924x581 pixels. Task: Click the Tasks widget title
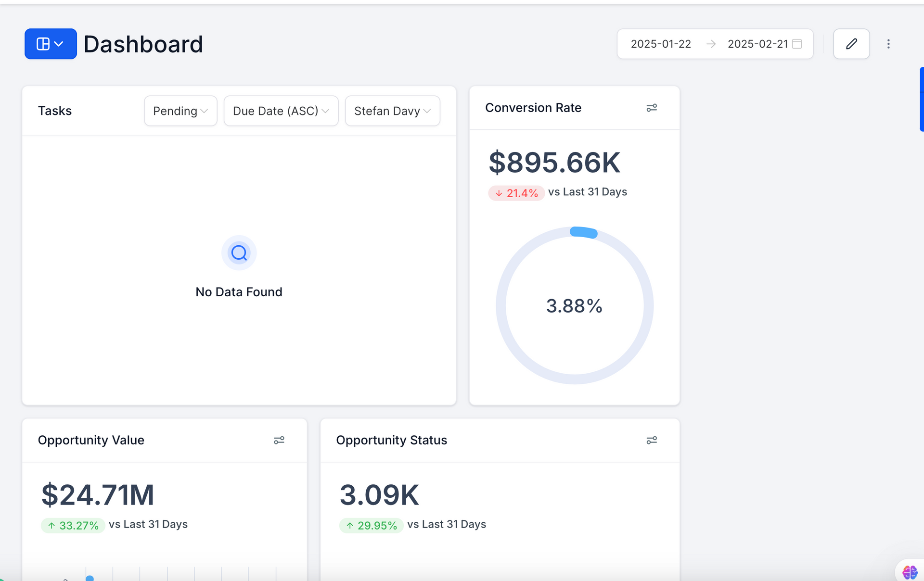pyautogui.click(x=55, y=111)
